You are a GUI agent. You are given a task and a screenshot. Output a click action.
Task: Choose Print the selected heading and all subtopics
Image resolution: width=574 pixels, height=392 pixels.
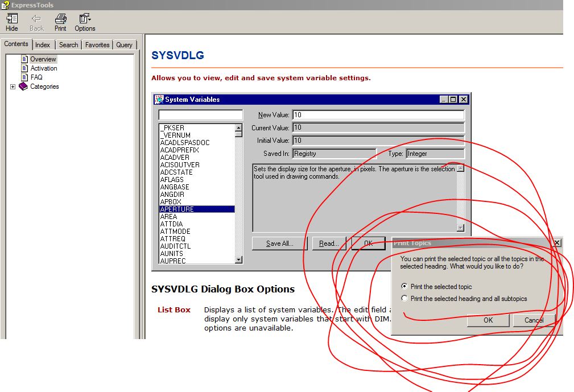[404, 298]
